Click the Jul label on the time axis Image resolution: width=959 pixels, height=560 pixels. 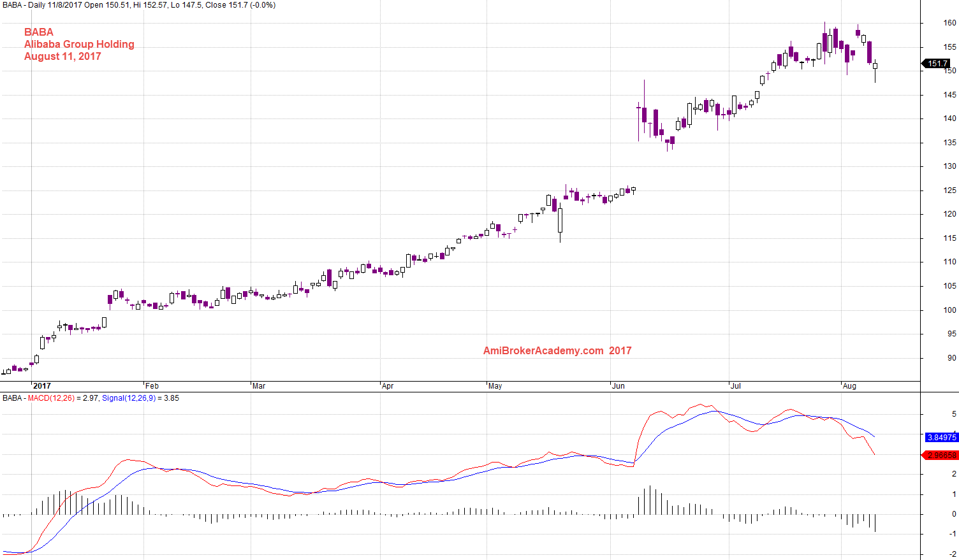pos(736,386)
